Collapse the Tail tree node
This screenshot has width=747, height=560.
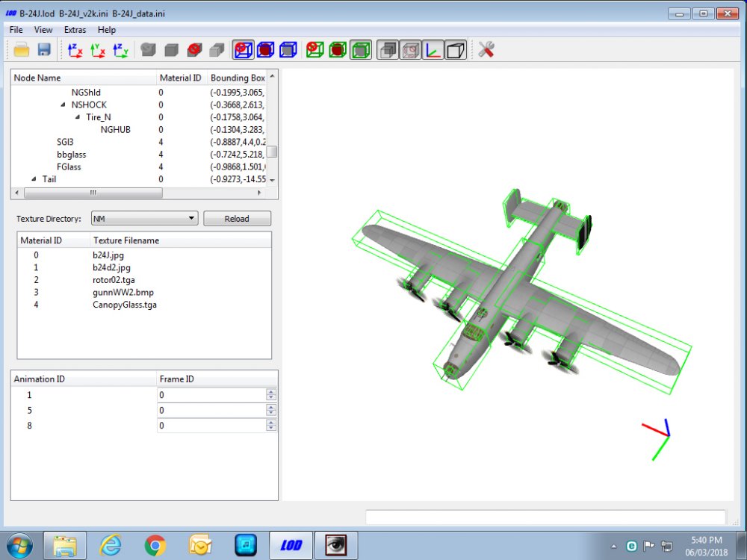point(34,179)
